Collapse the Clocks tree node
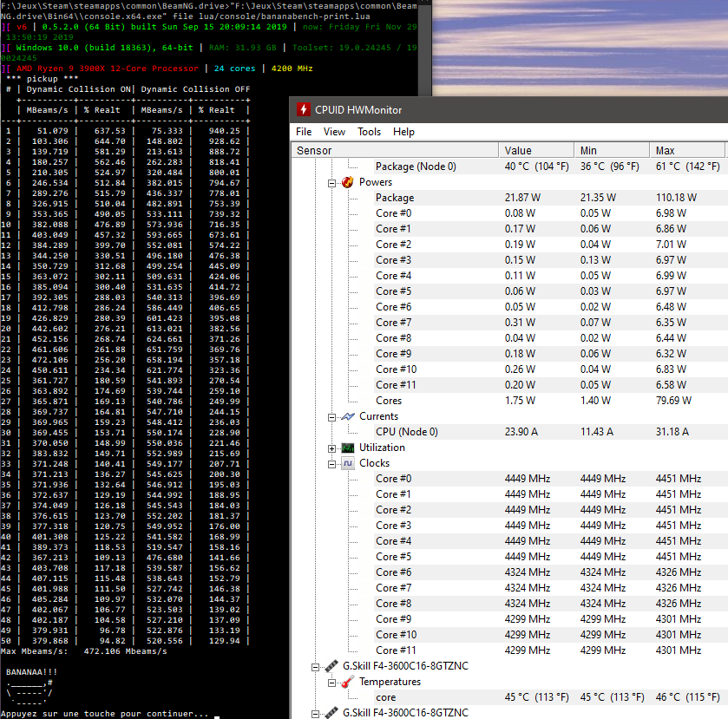The image size is (728, 719). 331,464
